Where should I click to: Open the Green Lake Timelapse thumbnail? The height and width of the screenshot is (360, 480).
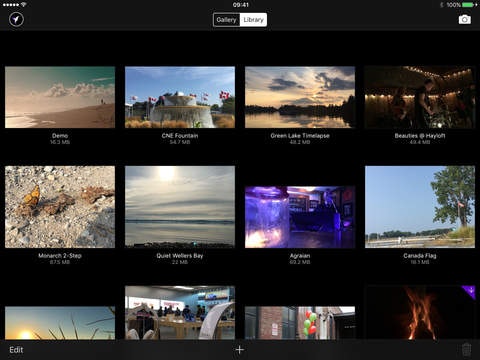300,97
